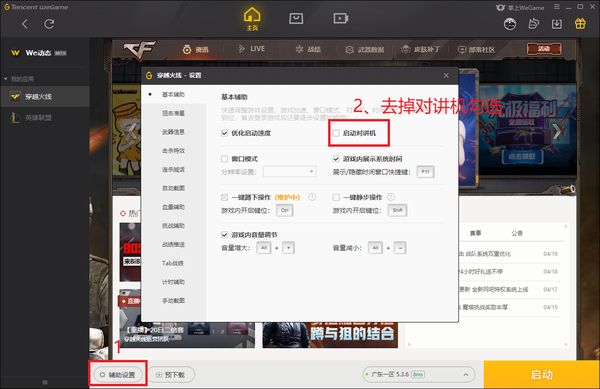The image size is (600, 389).
Task: Enable the 窗口模式 checkbox
Action: [225, 159]
